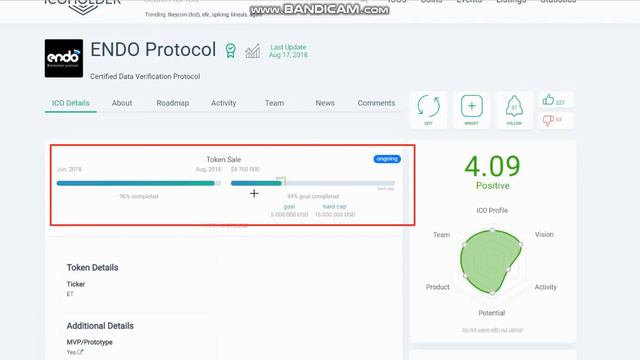Click the 'Certified Data Verification Protocol' subtitle
This screenshot has width=640, height=360.
click(145, 76)
